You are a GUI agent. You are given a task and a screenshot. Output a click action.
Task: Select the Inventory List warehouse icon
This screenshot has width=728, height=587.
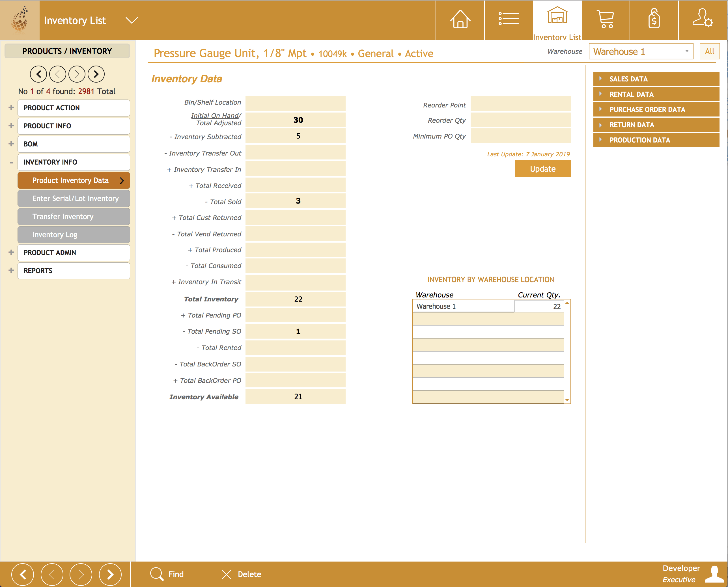coord(557,16)
